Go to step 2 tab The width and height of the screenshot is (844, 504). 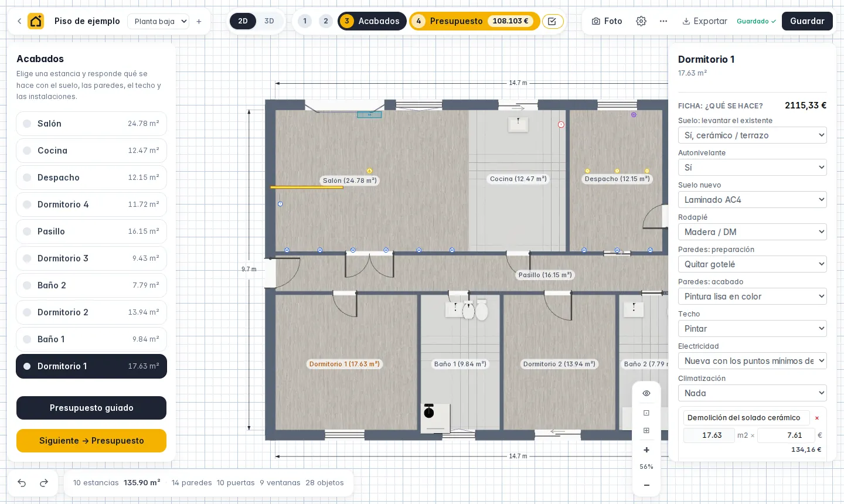pos(326,21)
